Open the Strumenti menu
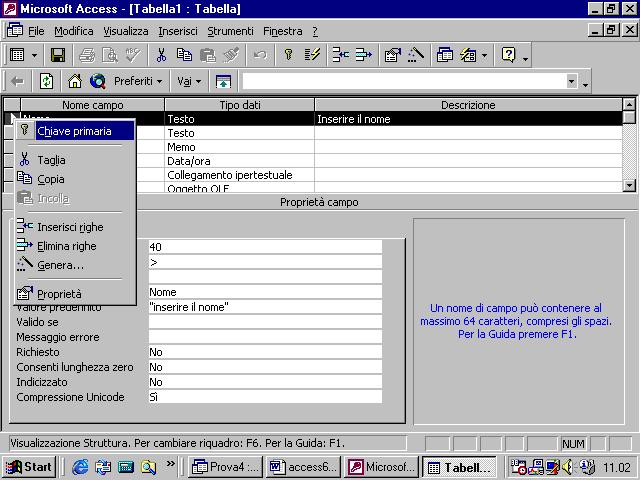 click(x=230, y=31)
